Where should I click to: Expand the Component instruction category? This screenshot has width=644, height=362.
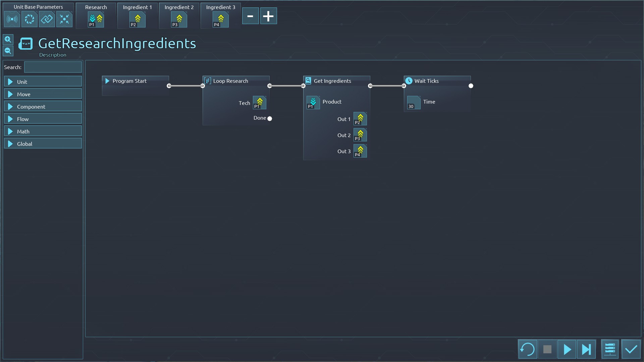pos(43,106)
